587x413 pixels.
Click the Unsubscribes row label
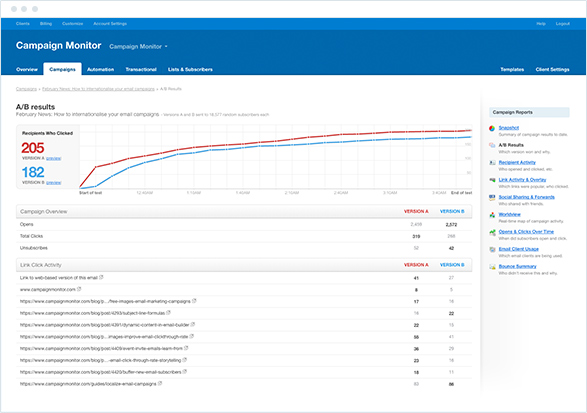[34, 248]
